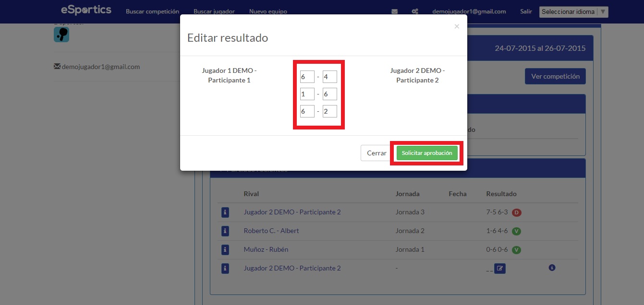Open the Roberto C. - Albert link
This screenshot has height=305, width=644.
click(271, 231)
